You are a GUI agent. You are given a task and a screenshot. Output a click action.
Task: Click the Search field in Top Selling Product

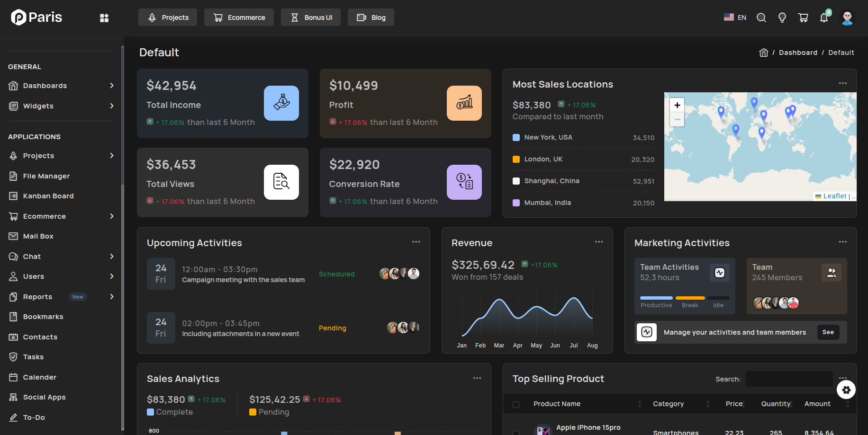tap(789, 379)
